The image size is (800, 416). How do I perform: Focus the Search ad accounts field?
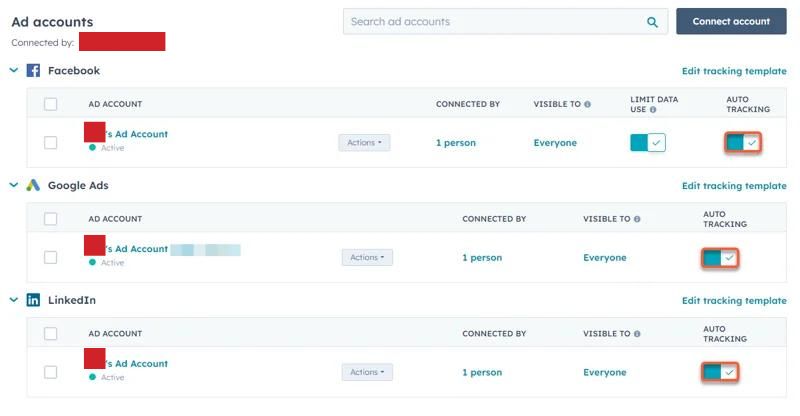[505, 21]
